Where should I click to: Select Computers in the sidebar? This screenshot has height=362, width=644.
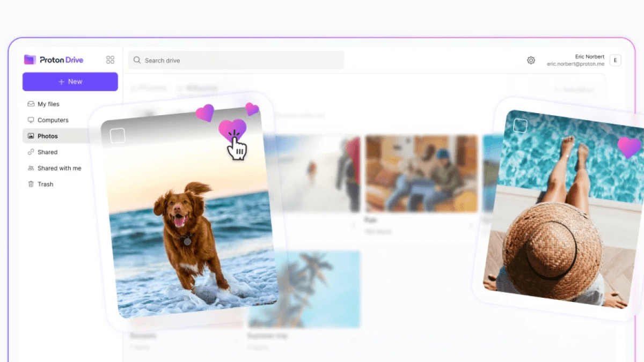pos(53,120)
